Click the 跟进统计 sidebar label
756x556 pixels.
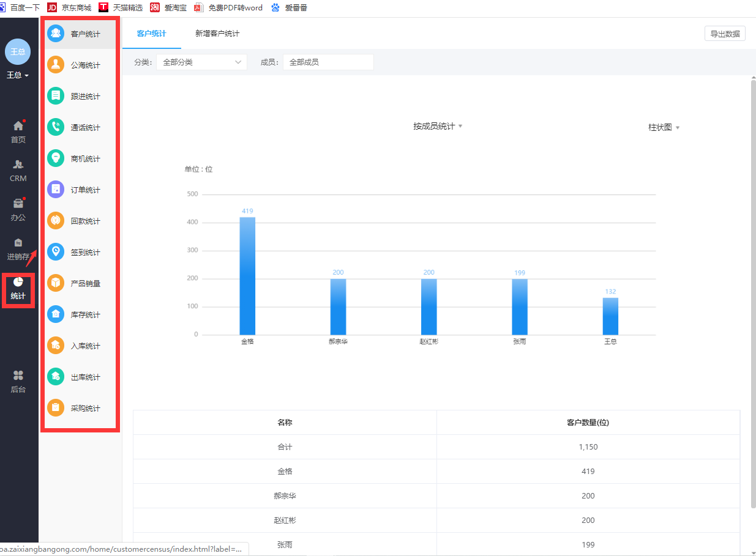86,97
